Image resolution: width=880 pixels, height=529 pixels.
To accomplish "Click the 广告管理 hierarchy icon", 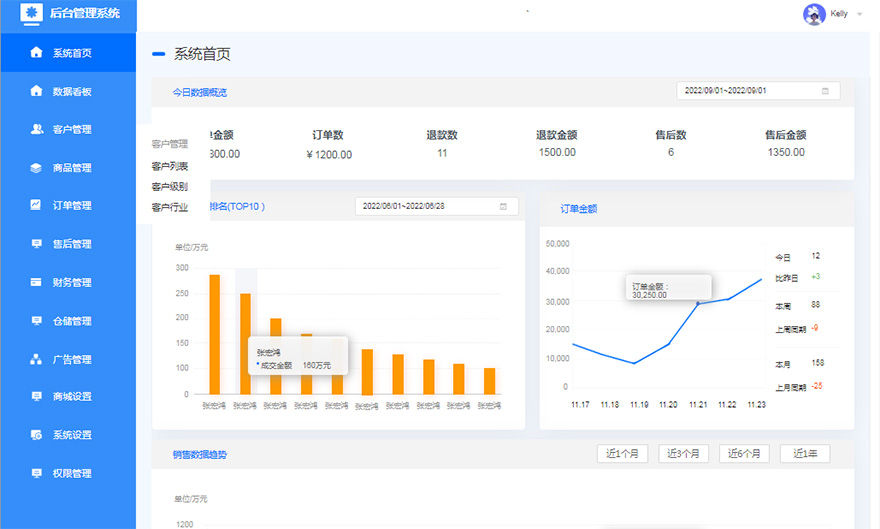I will tap(37, 359).
